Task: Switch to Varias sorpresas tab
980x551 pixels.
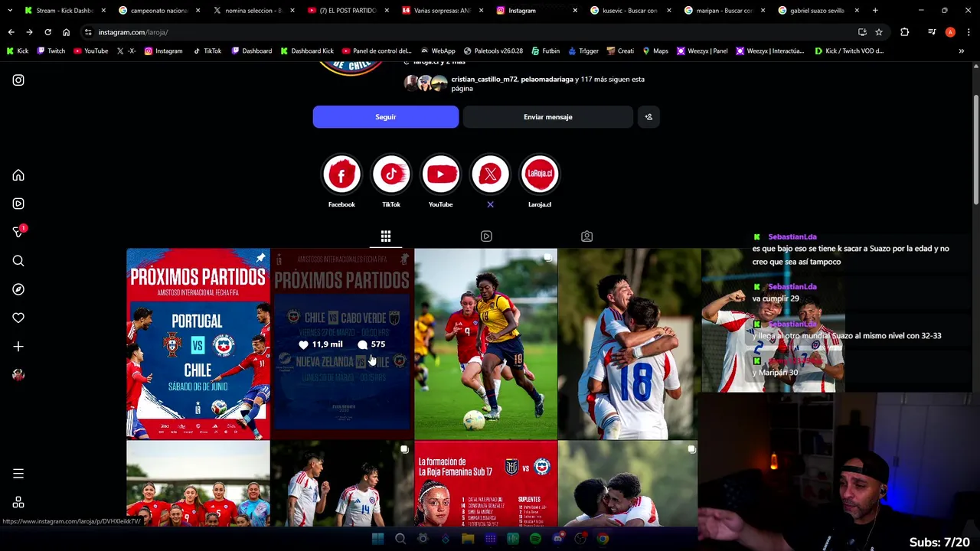Action: coord(443,11)
